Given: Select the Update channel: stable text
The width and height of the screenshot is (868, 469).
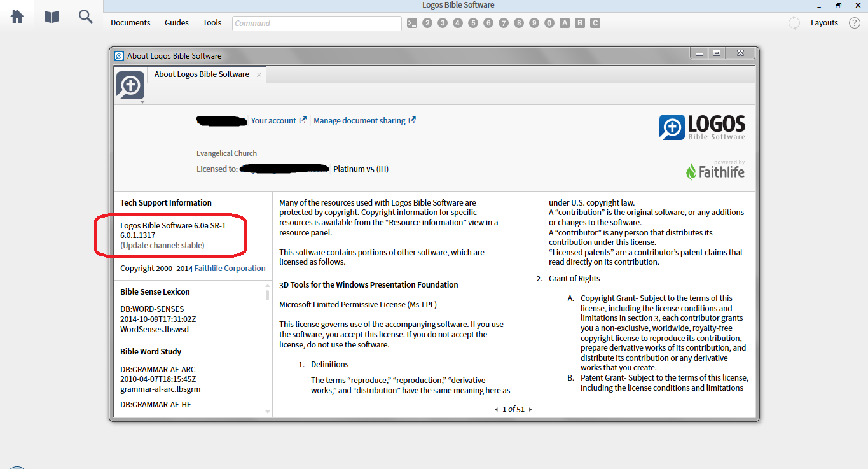Looking at the screenshot, I should (162, 245).
